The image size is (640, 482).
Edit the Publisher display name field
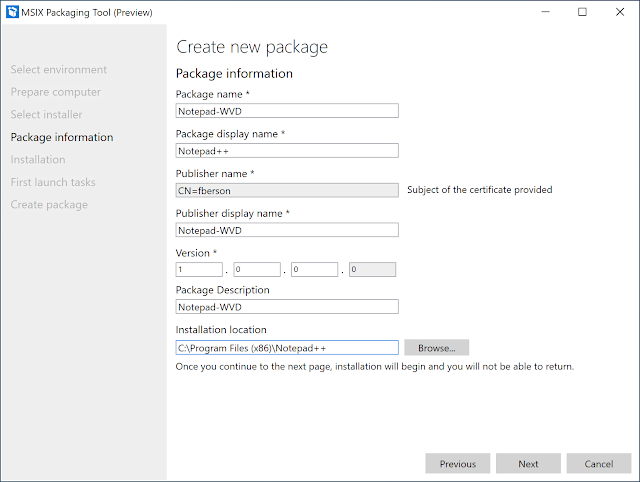(x=287, y=230)
